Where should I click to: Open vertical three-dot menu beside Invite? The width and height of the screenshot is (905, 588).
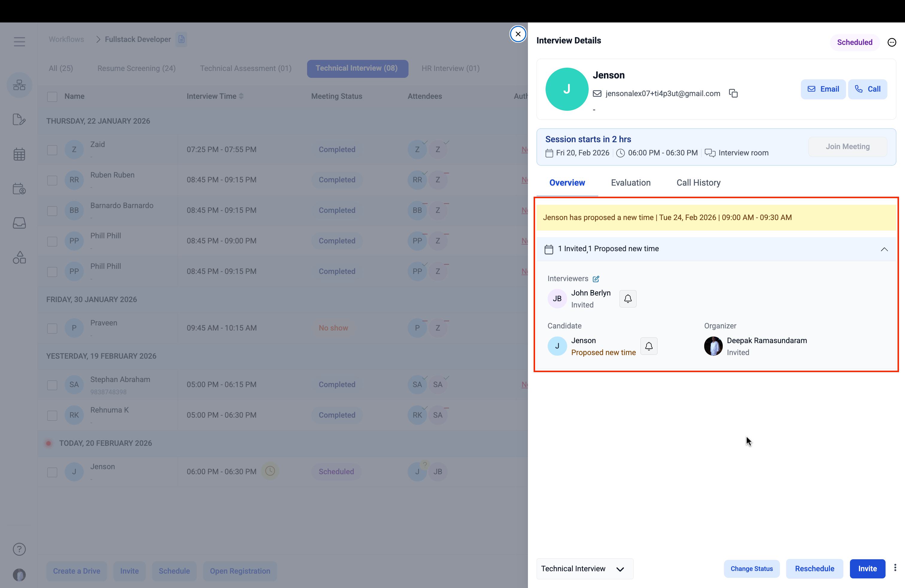895,568
